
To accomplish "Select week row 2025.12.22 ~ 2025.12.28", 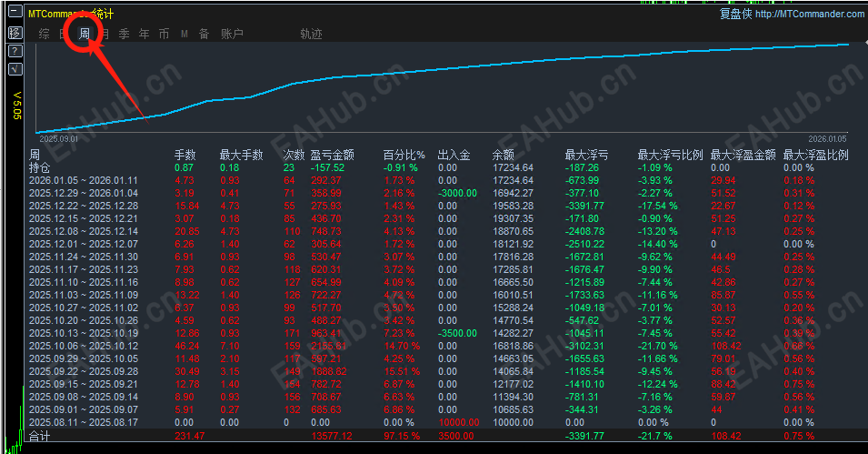I will coord(84,206).
